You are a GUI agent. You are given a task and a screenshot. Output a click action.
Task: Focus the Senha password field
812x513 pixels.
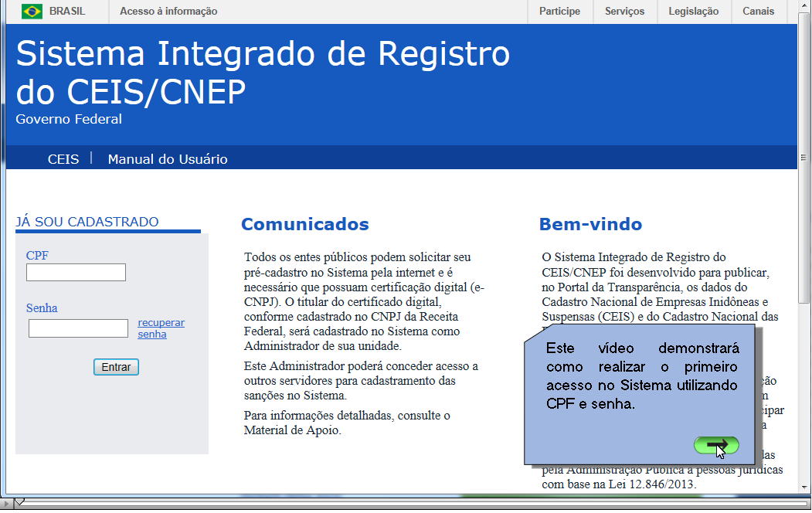point(78,328)
